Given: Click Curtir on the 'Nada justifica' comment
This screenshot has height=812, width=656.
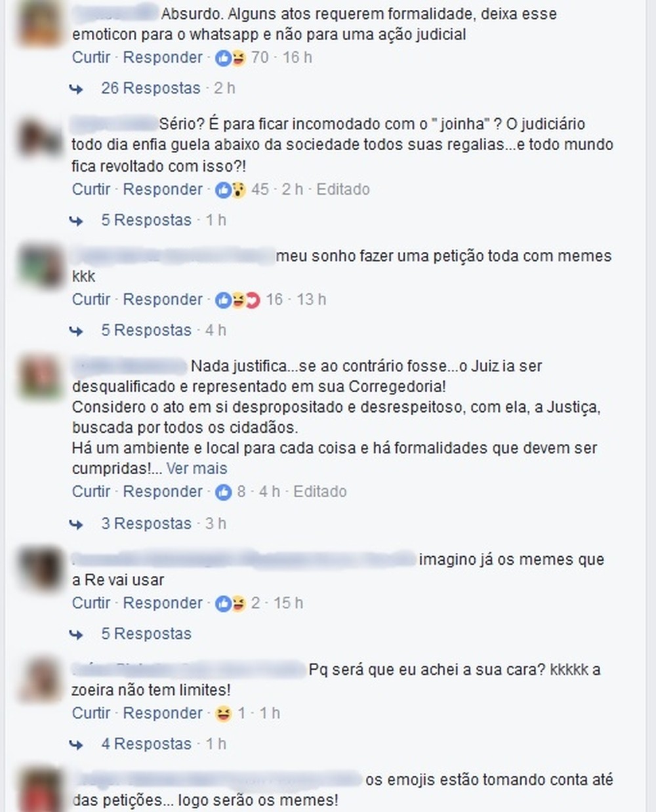Looking at the screenshot, I should 91,492.
